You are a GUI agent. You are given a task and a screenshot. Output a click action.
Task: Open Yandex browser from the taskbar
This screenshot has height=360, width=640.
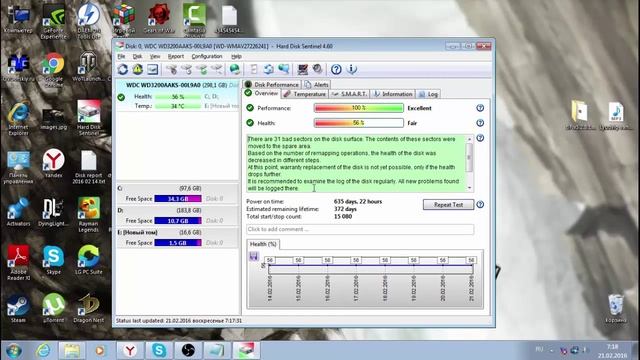tap(130, 350)
